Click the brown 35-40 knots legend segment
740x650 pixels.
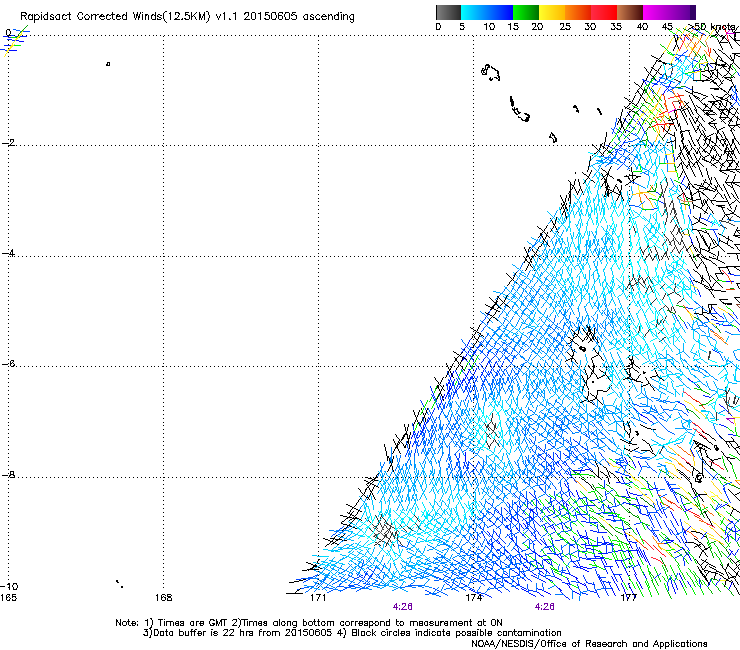point(630,12)
